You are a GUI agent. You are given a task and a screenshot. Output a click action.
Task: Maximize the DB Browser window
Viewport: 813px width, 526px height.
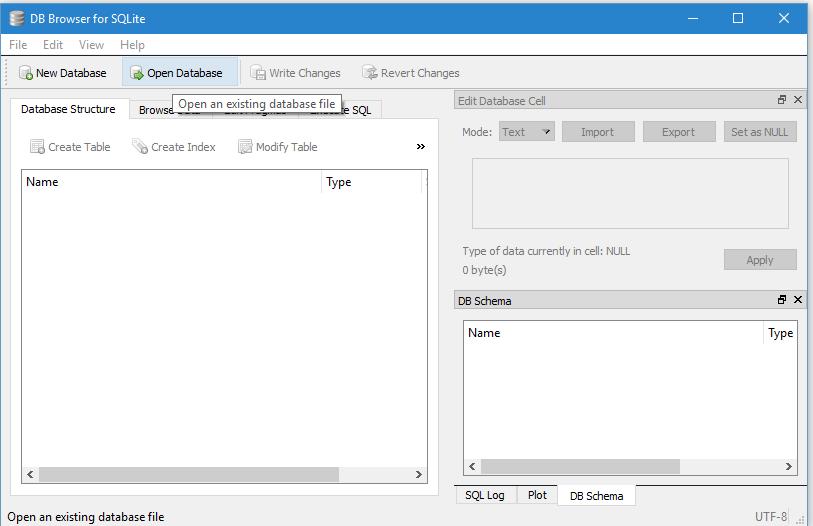coord(738,18)
